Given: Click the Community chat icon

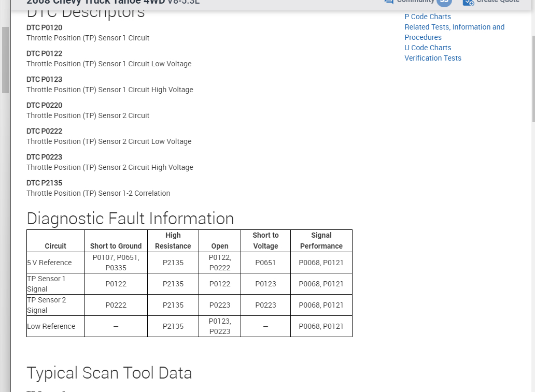Looking at the screenshot, I should pos(389,2).
